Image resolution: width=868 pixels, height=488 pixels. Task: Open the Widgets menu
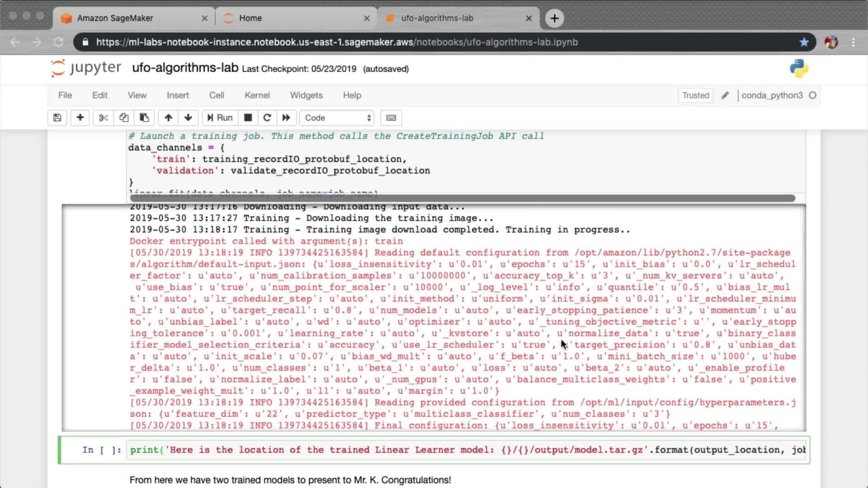click(x=306, y=95)
